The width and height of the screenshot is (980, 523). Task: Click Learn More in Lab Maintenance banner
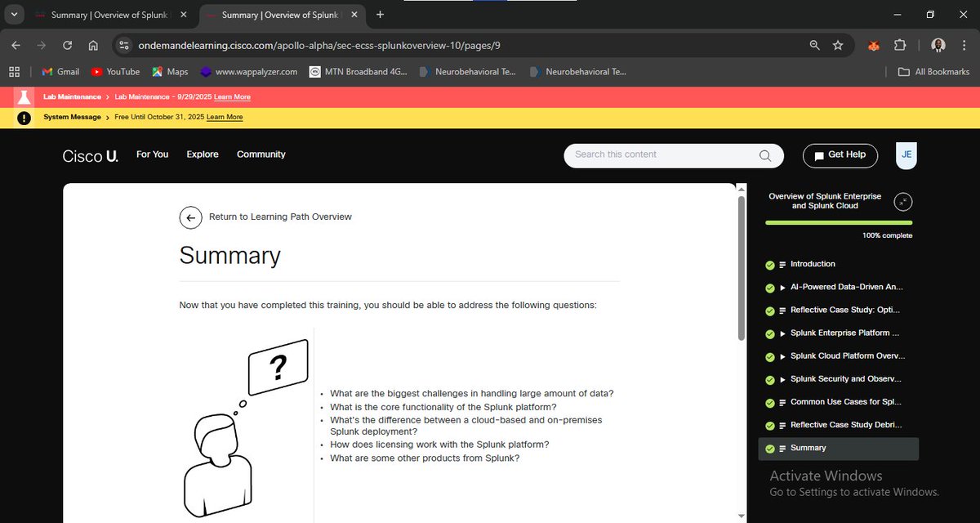pyautogui.click(x=232, y=97)
